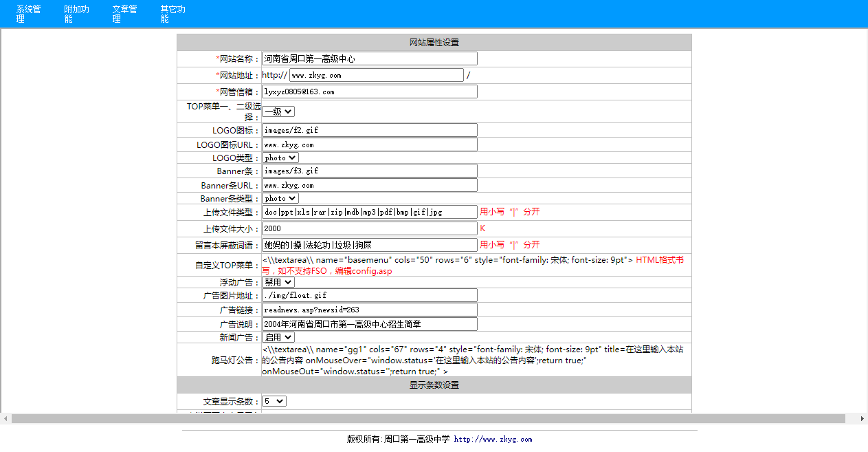Screen dimensions: 868x452
Task: Click the Banner条 field images/f3.gif
Action: pyautogui.click(x=370, y=171)
